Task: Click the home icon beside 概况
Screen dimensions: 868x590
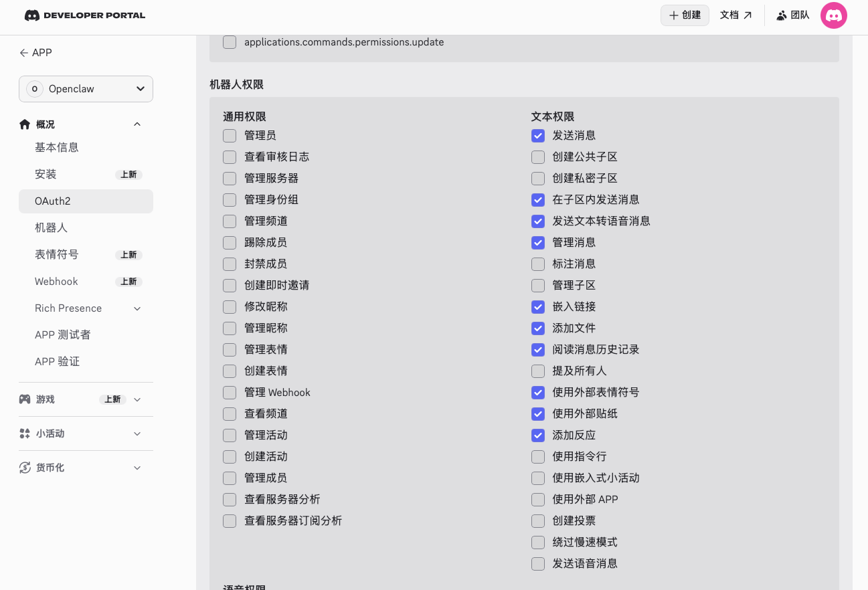Action: (x=25, y=124)
